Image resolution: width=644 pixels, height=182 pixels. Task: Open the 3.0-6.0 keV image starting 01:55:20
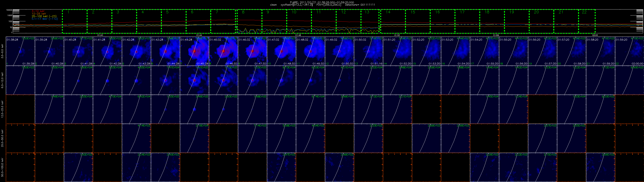(x=513, y=51)
